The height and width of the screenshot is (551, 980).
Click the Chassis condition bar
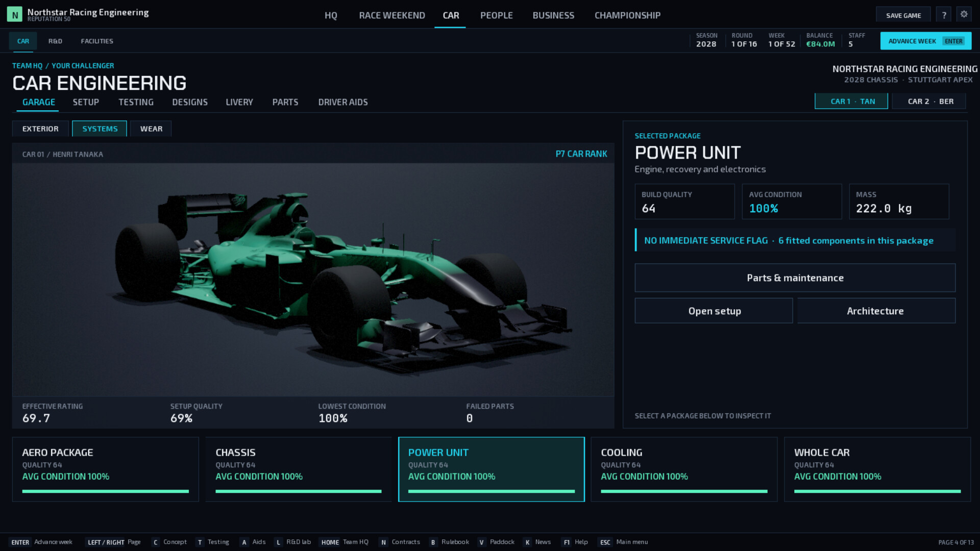click(x=299, y=491)
